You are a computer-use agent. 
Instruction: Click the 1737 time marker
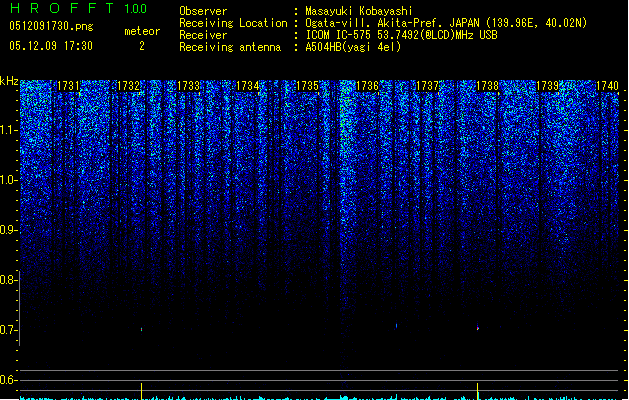pos(427,86)
